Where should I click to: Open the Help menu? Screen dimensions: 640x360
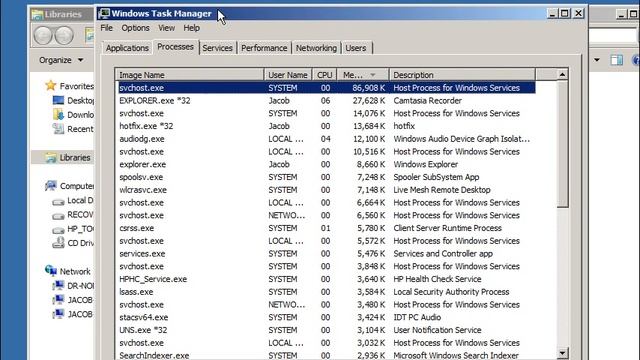pos(191,28)
